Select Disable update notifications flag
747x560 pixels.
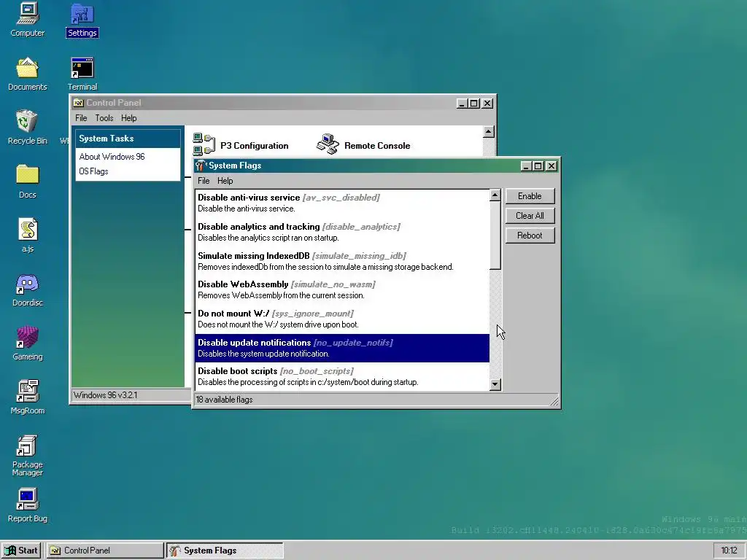click(342, 348)
